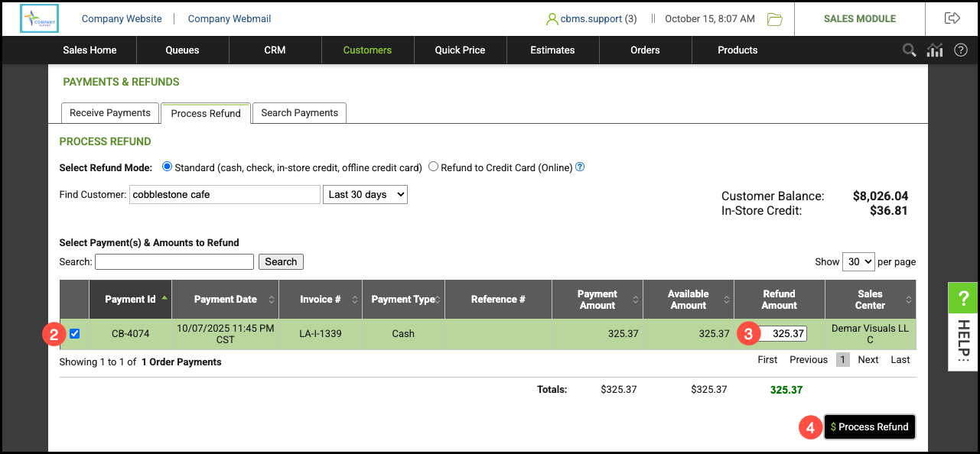Click the SALES MODULE button
Image resolution: width=980 pixels, height=454 pixels.
pyautogui.click(x=860, y=18)
